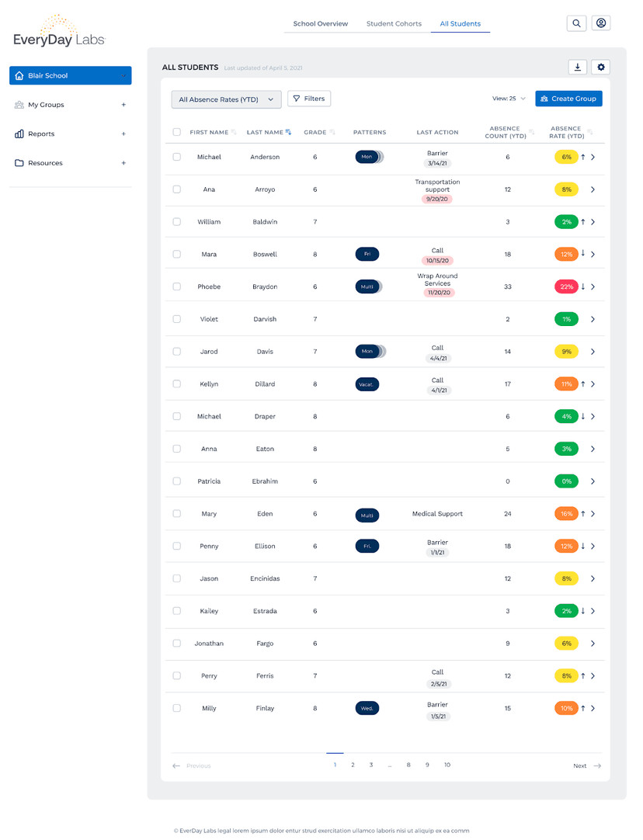Open the user profile icon
Viewport: 643px width, 840px height.
[600, 23]
